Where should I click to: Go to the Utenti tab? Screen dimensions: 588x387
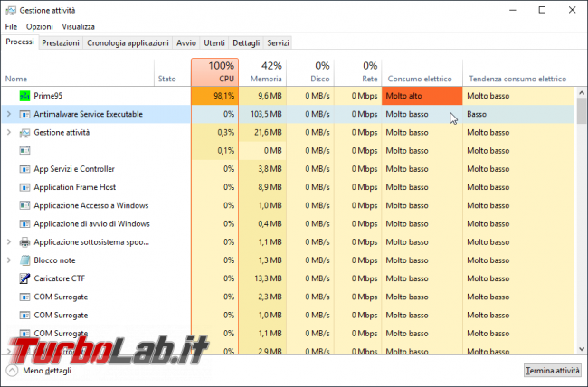click(214, 43)
